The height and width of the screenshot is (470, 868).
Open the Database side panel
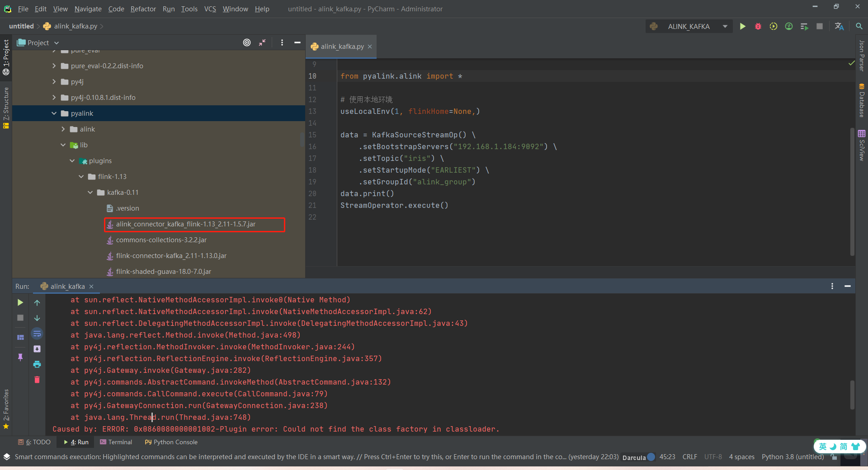862,100
